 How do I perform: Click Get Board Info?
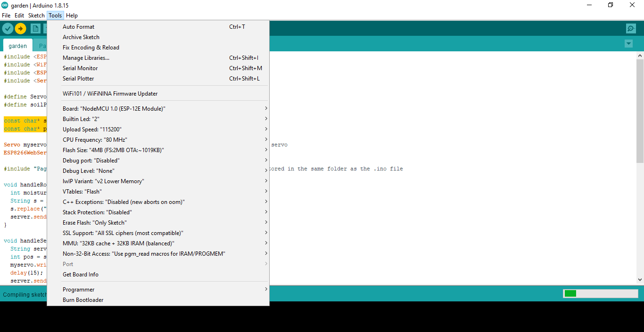coord(80,274)
